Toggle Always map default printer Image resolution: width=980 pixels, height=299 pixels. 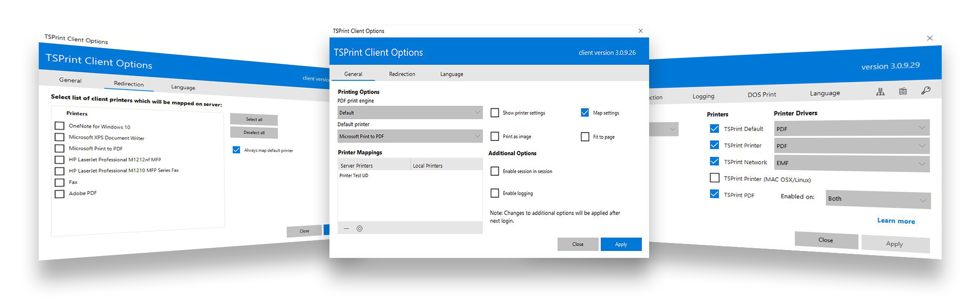(x=236, y=150)
